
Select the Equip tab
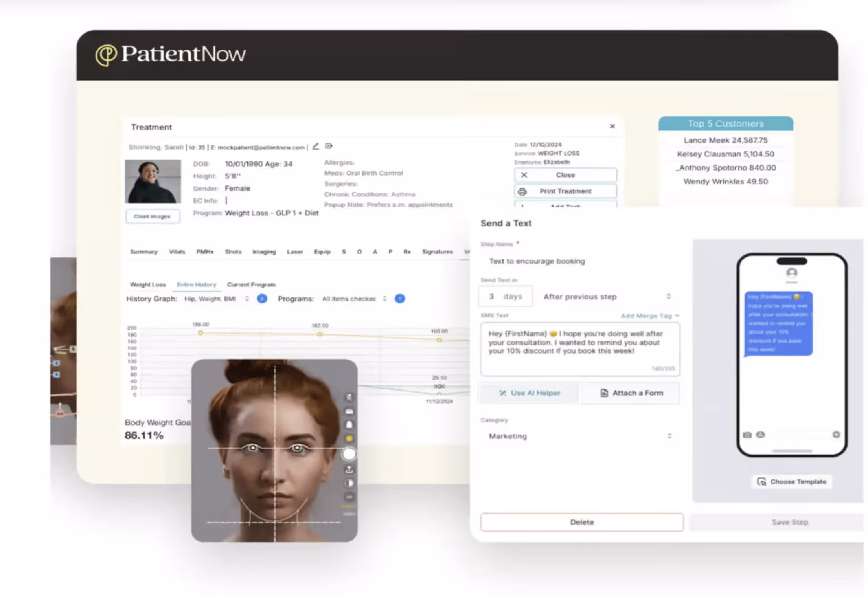click(322, 252)
